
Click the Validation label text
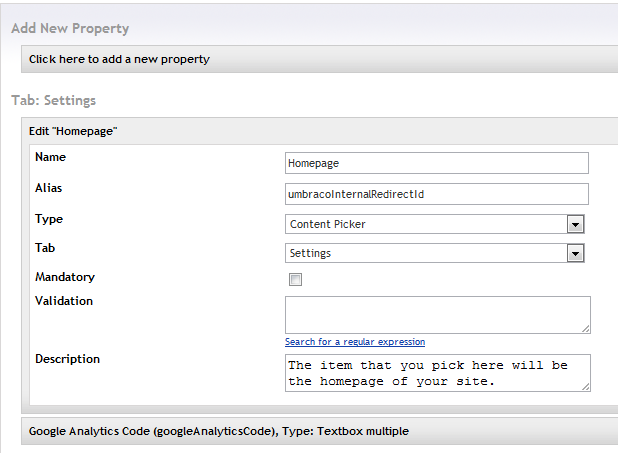(64, 301)
